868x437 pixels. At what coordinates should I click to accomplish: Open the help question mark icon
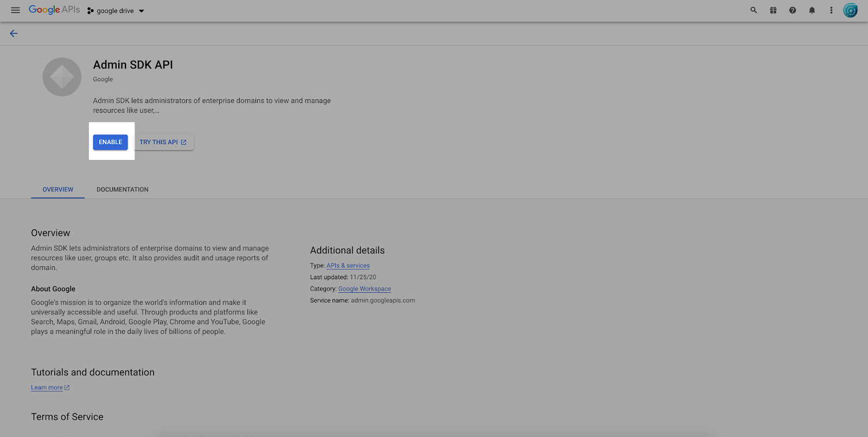(x=793, y=10)
